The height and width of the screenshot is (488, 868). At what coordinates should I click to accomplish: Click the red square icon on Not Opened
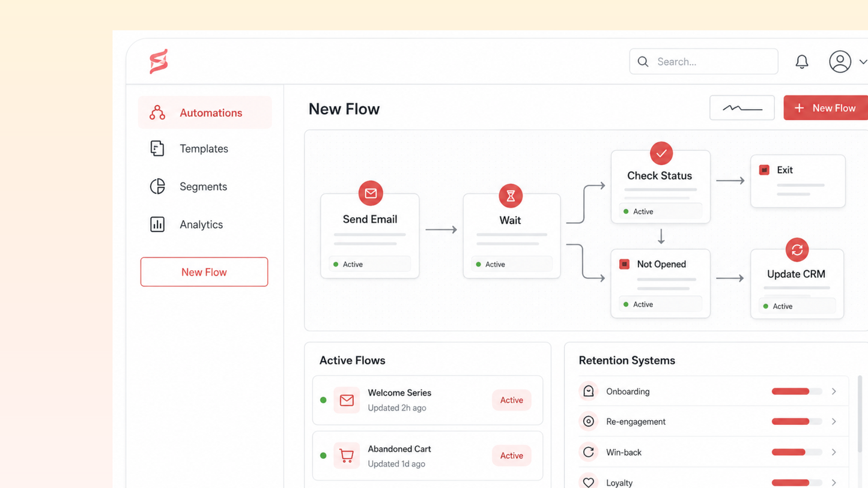pos(624,264)
